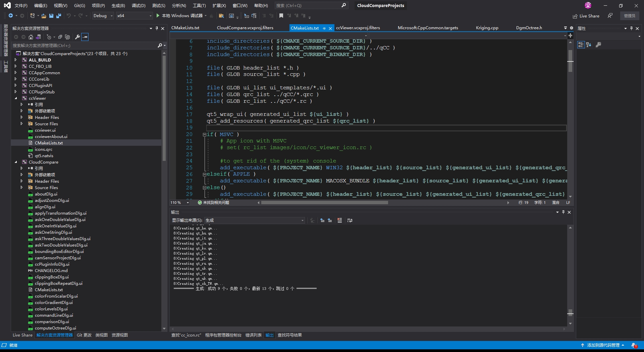Click the send feedback person icon
The height and width of the screenshot is (352, 644).
[x=610, y=16]
